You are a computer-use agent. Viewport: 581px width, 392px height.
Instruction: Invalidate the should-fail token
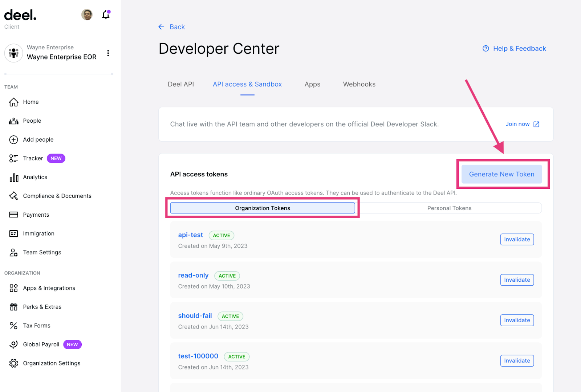517,320
